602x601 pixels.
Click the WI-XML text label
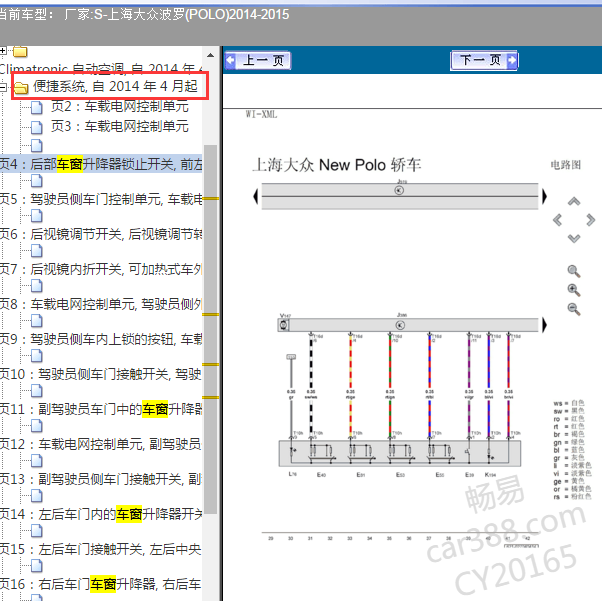click(261, 114)
